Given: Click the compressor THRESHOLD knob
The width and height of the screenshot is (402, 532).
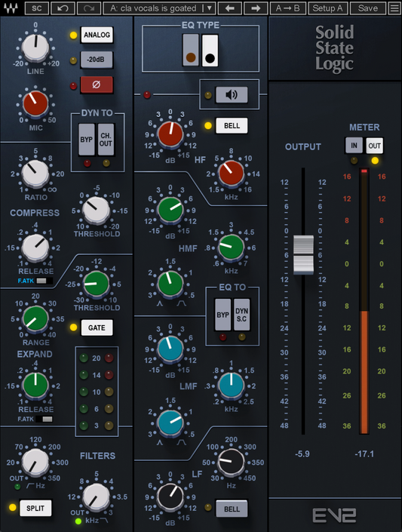Looking at the screenshot, I should pos(97,211).
